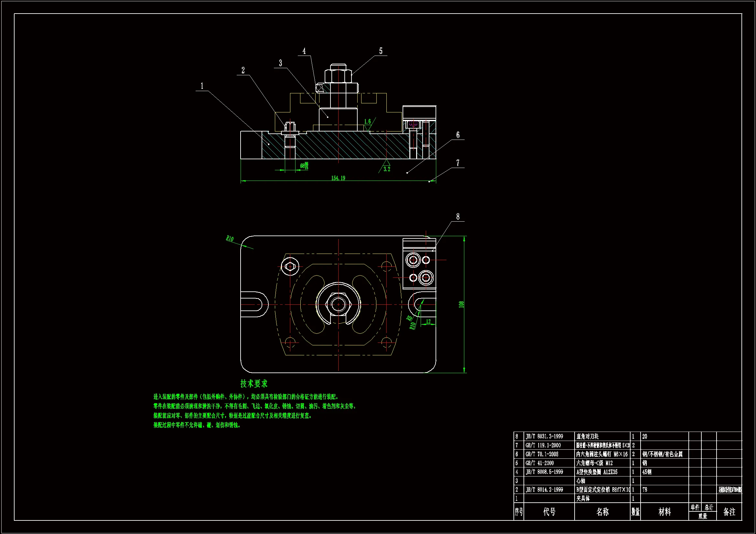Select the 45钢 material cell
This screenshot has width=756, height=534.
pyautogui.click(x=647, y=472)
